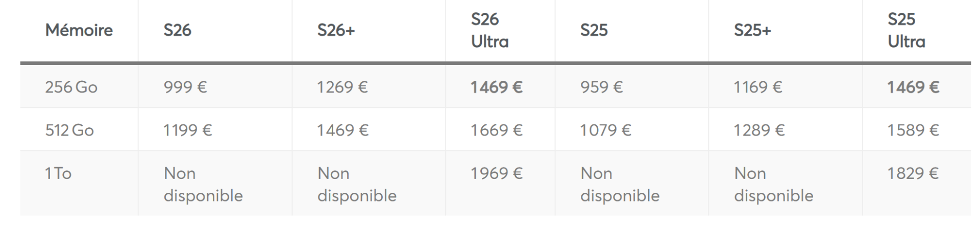980x225 pixels.
Task: Click the S25+ column header
Action: click(x=752, y=30)
